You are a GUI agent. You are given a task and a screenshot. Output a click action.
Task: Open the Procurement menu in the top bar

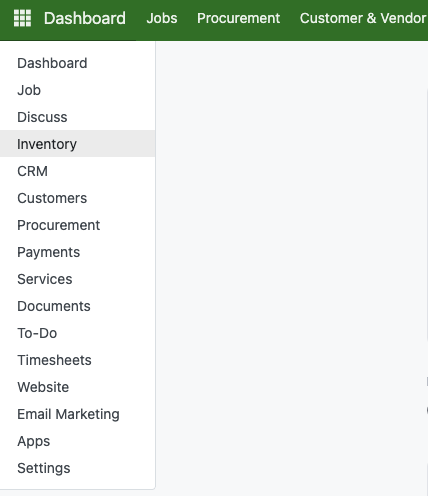coord(238,18)
